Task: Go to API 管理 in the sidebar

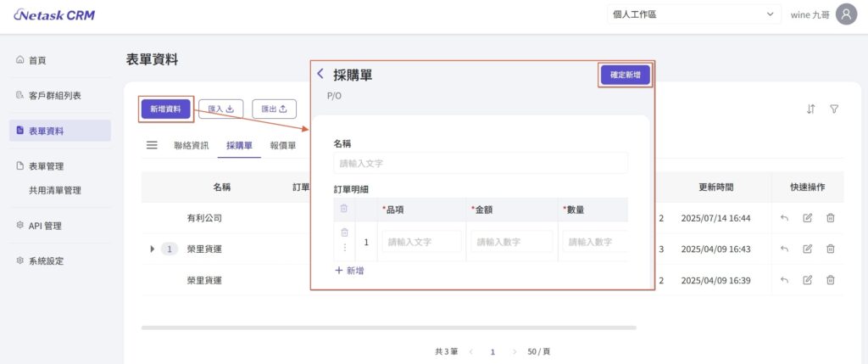Action: pyautogui.click(x=49, y=226)
